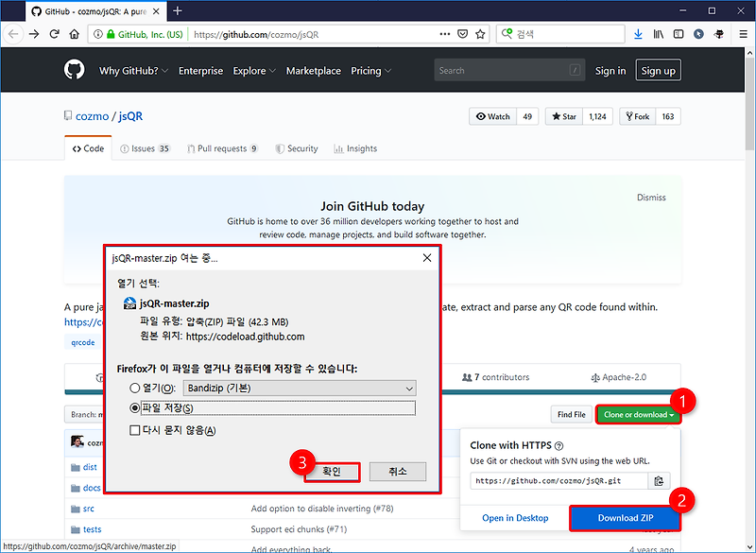Click the green padlock security icon
This screenshot has height=553, width=756.
tap(111, 34)
